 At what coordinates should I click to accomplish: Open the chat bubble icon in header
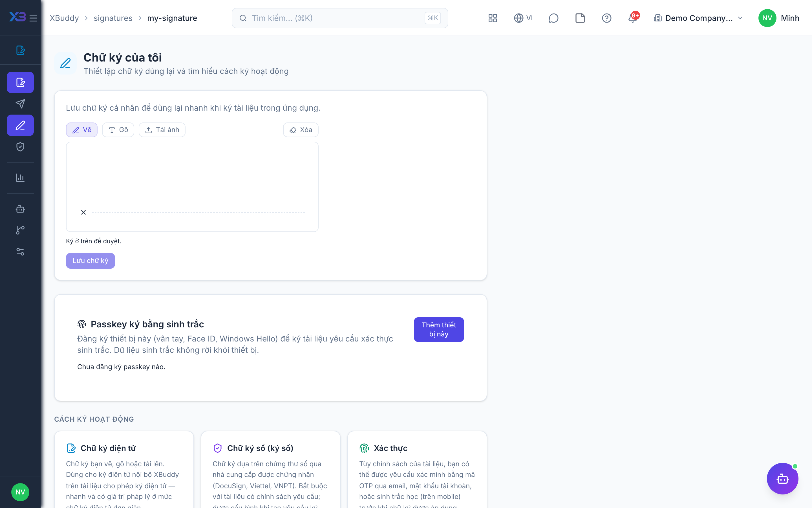(553, 18)
